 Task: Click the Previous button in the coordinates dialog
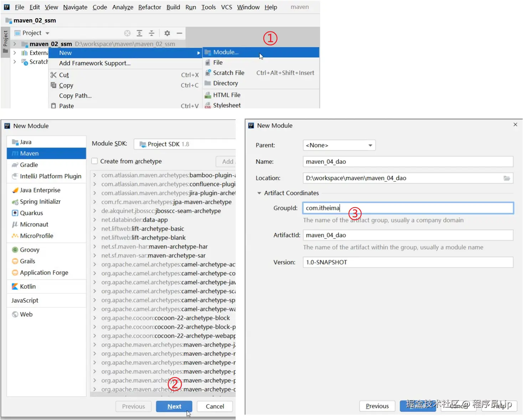(377, 406)
